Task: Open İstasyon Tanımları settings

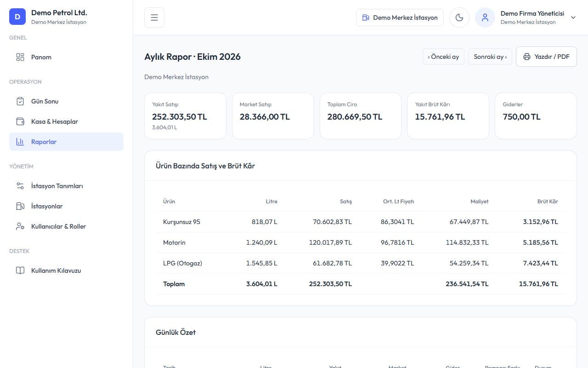Action: (x=66, y=186)
